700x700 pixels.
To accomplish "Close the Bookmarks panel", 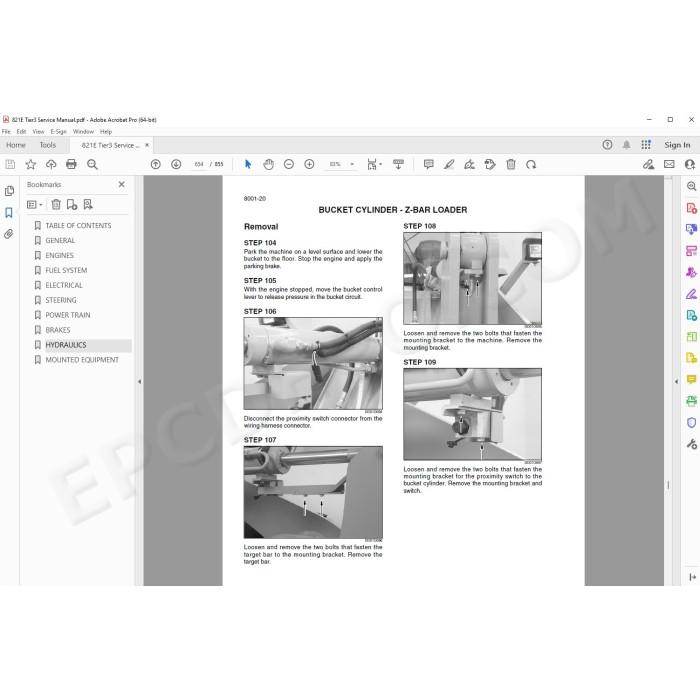I will pyautogui.click(x=121, y=184).
